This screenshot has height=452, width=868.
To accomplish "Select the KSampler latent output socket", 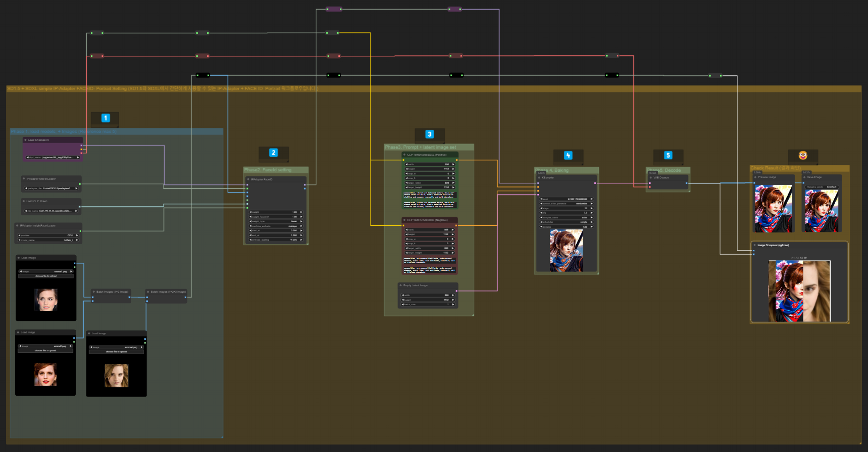I will tap(595, 183).
